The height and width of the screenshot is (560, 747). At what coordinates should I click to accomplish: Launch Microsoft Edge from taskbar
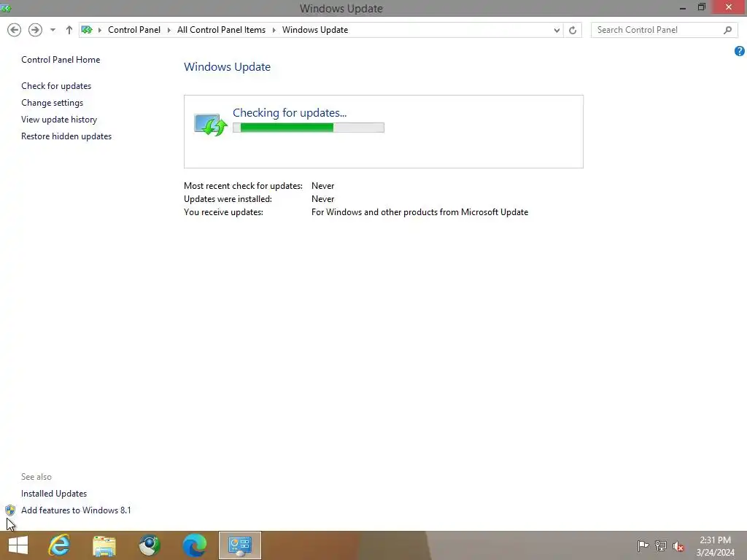pos(195,545)
